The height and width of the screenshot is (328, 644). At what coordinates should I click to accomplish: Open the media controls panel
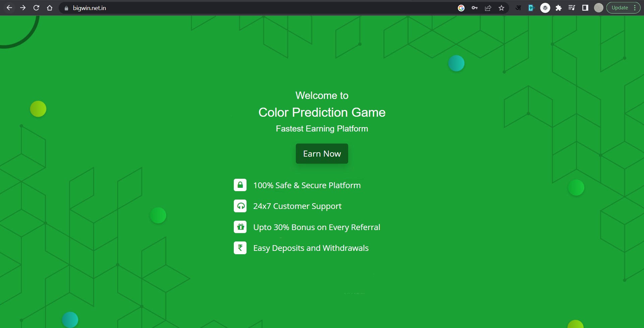click(572, 8)
